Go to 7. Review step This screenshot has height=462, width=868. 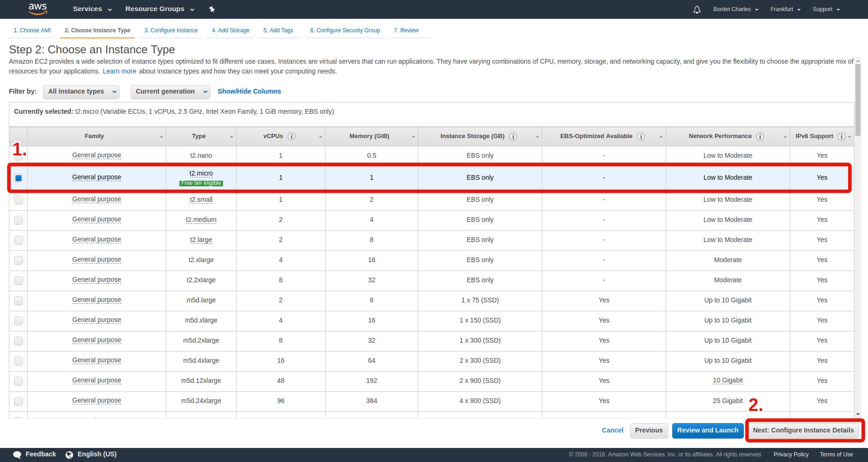(406, 30)
